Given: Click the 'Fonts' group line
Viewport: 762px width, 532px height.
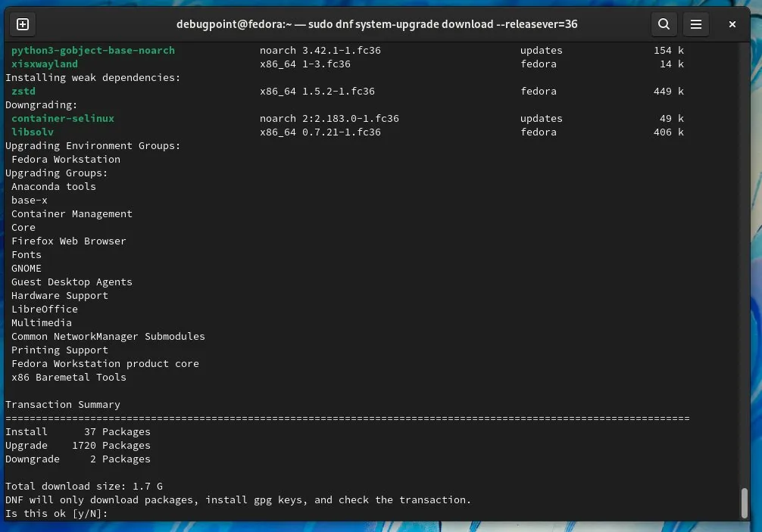Looking at the screenshot, I should click(x=27, y=254).
